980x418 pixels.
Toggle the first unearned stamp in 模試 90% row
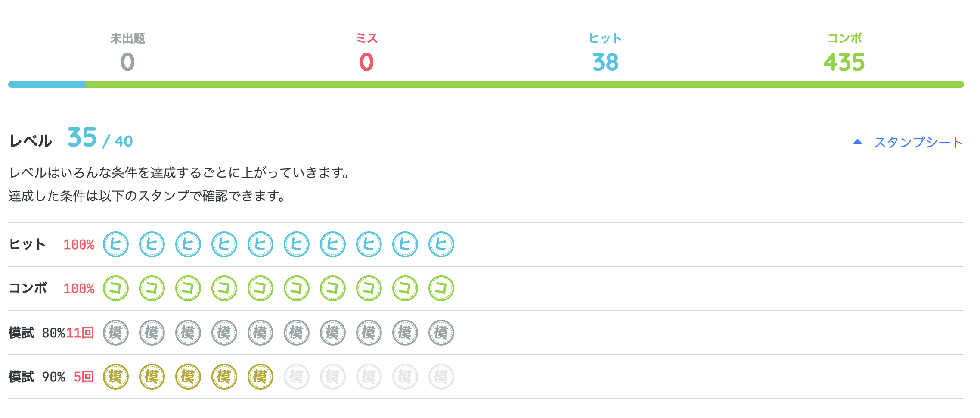click(296, 377)
